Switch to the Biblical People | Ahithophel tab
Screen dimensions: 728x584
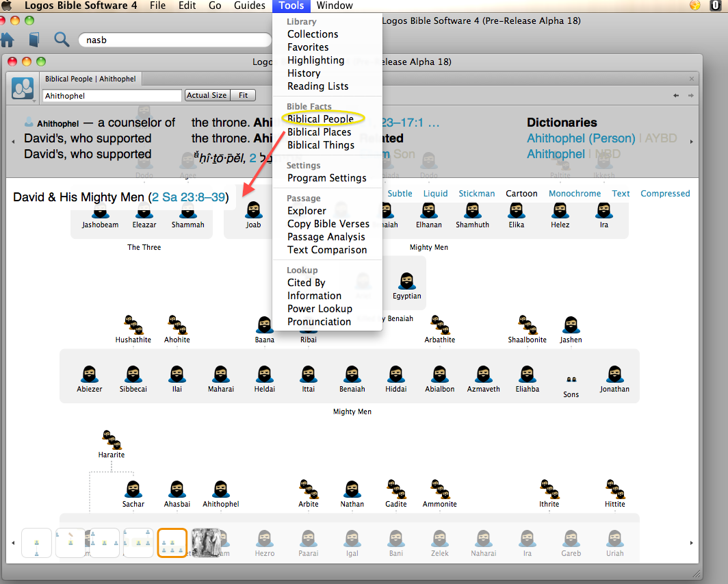(90, 79)
